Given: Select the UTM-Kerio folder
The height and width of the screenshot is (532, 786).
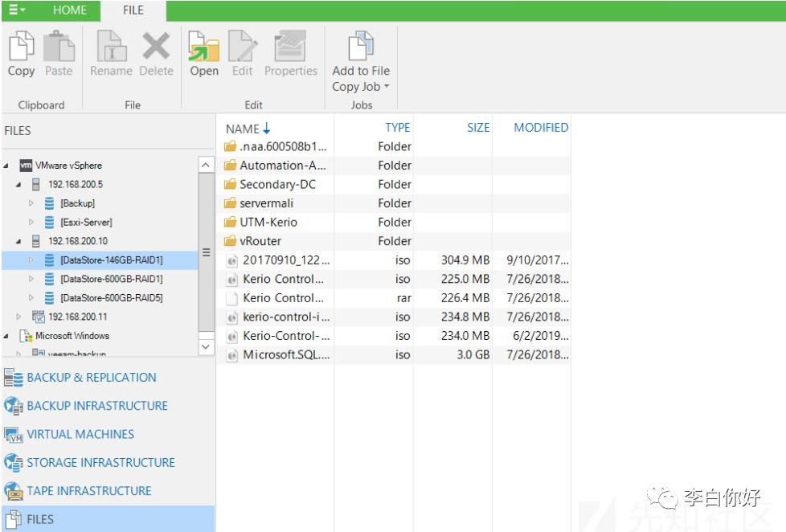Looking at the screenshot, I should tap(268, 222).
